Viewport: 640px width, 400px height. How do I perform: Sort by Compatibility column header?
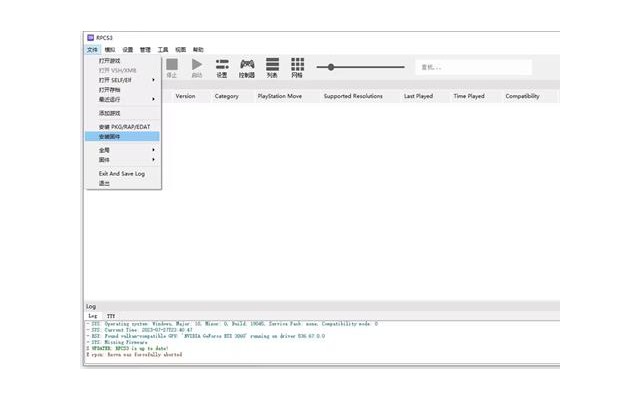[x=522, y=96]
